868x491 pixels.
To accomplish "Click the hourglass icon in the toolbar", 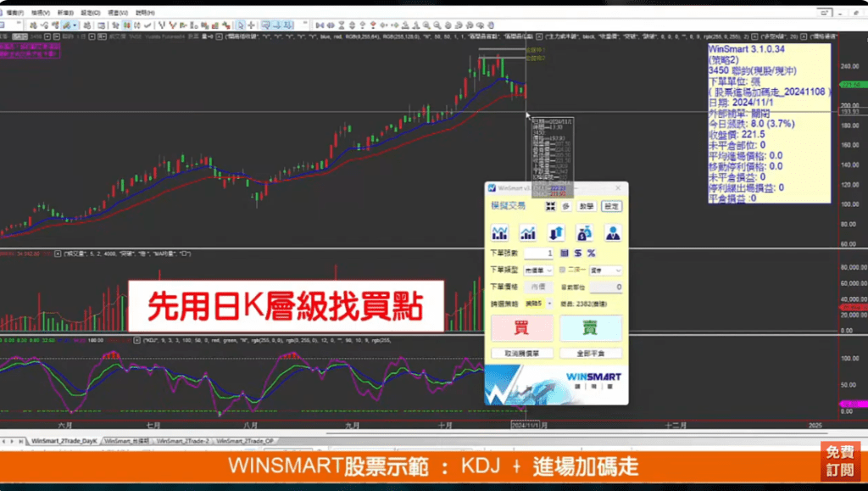I will point(341,25).
